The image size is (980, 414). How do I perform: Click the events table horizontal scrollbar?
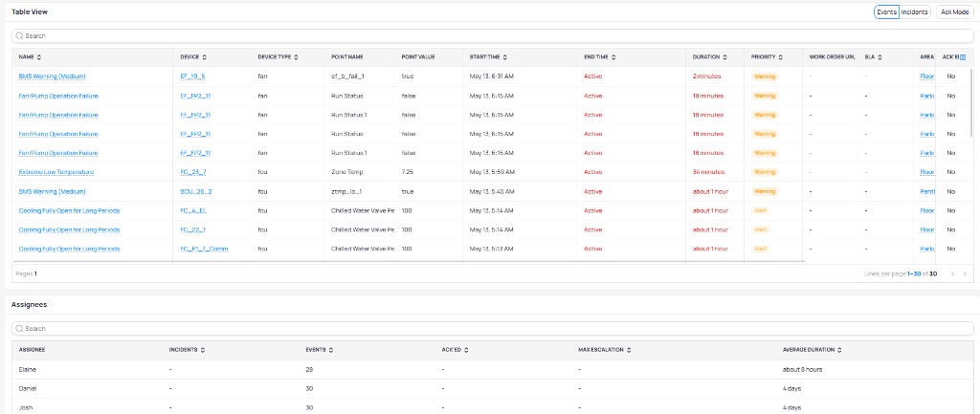(408, 262)
